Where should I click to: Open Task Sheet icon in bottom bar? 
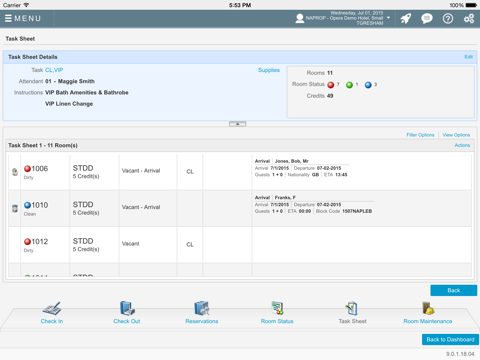point(352,308)
